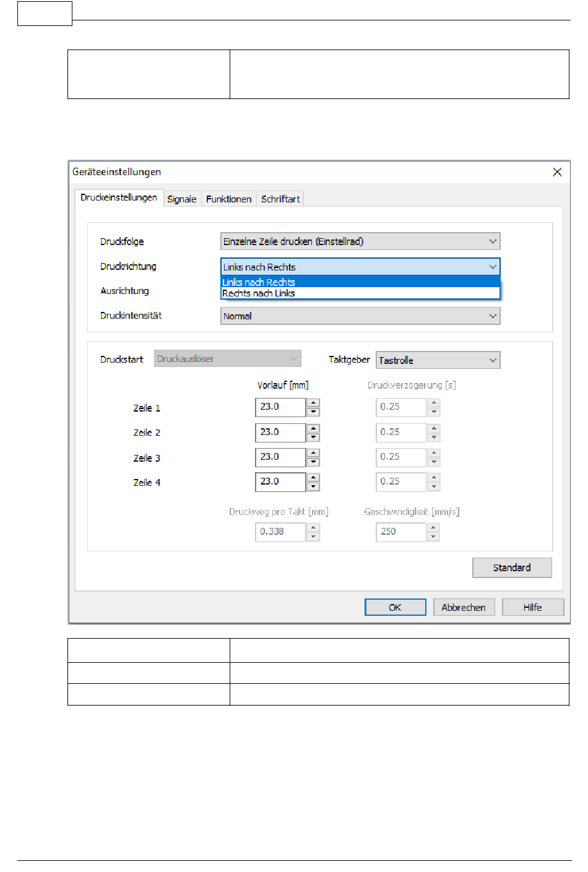This screenshot has height=872, width=588.
Task: Increase Zeile 2 Vorlauf with up arrow
Action: [x=313, y=428]
